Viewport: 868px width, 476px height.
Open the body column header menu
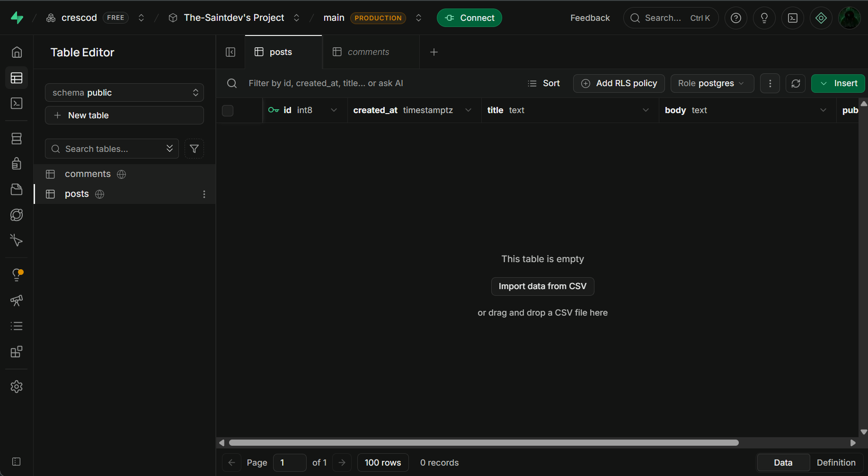823,110
